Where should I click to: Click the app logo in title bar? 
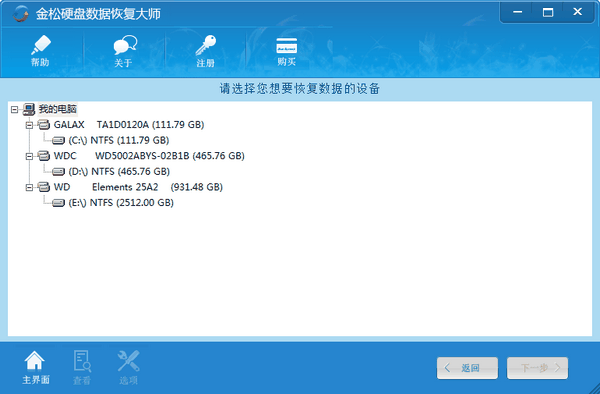pos(21,14)
